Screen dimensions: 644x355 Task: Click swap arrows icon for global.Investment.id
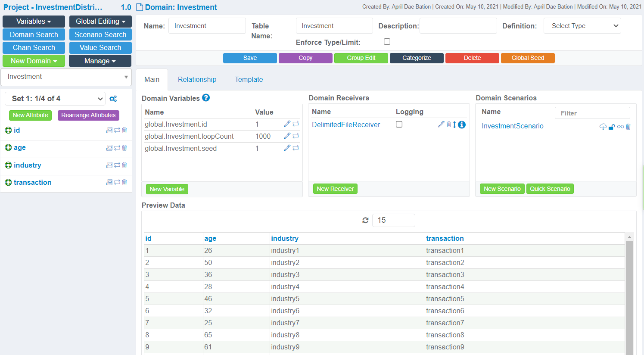[296, 124]
